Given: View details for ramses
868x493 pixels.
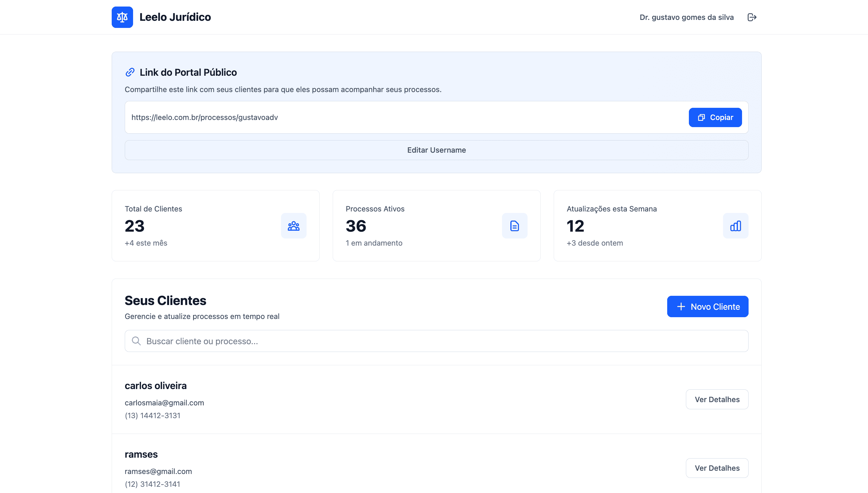Looking at the screenshot, I should (717, 468).
